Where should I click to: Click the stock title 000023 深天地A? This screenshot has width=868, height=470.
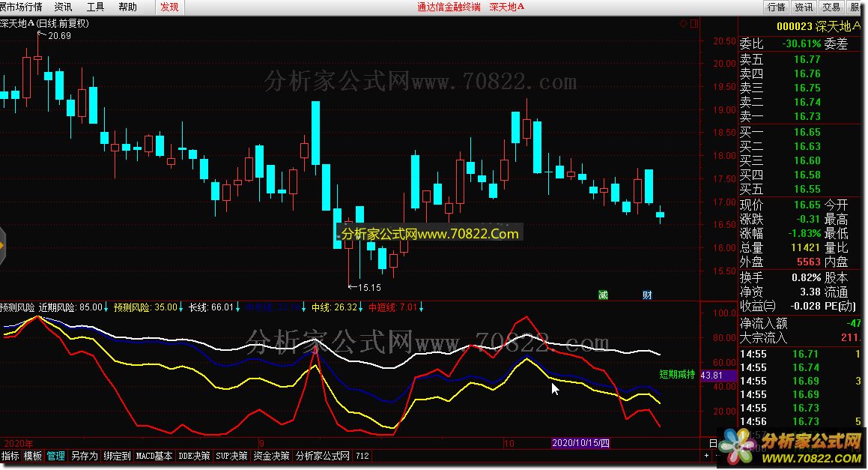click(820, 26)
